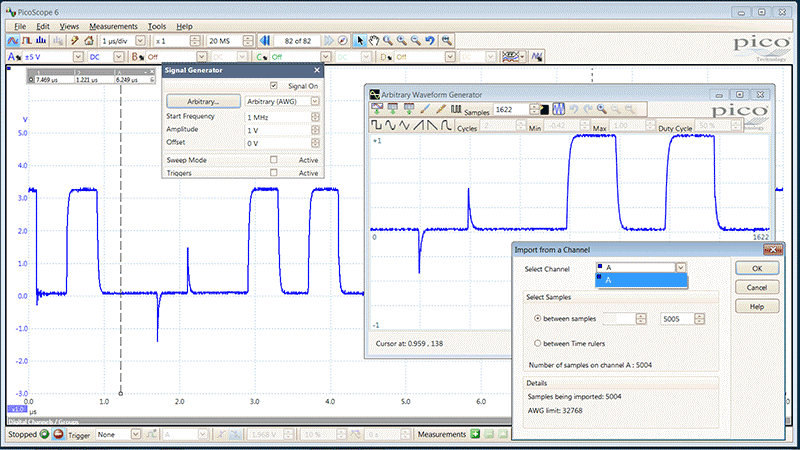Click the Samples 1622 input field
The width and height of the screenshot is (800, 450).
(509, 108)
